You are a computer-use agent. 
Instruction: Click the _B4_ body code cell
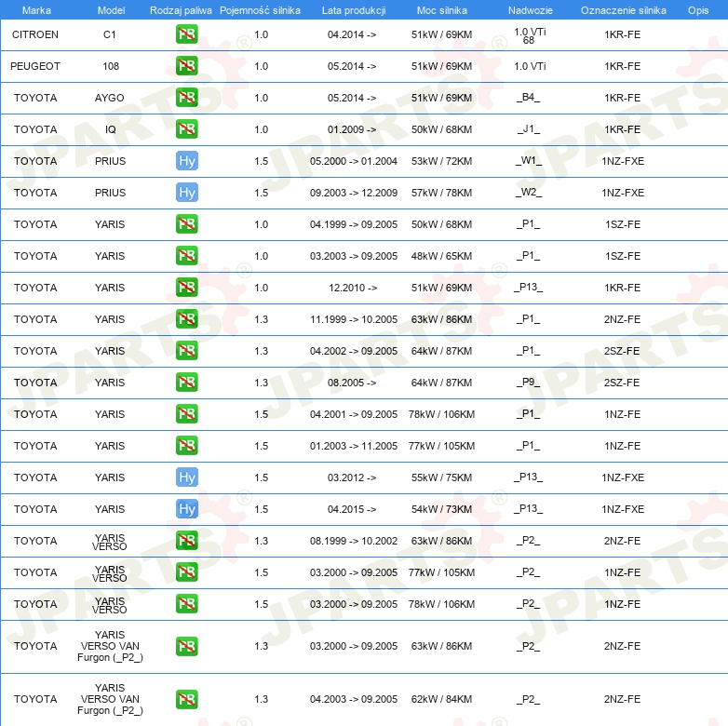click(529, 98)
